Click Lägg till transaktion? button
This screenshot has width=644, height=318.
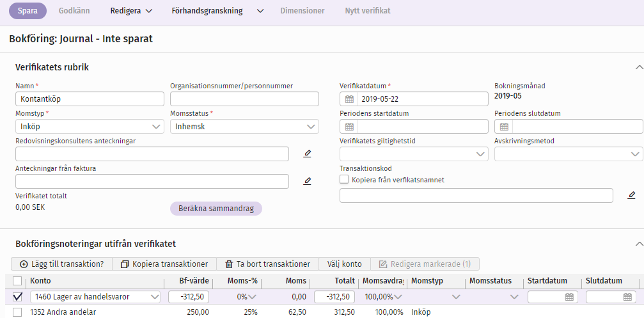(61, 264)
